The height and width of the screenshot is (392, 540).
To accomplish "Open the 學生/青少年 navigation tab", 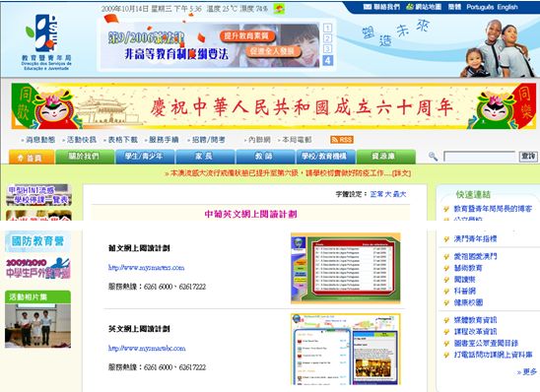I will click(x=144, y=157).
